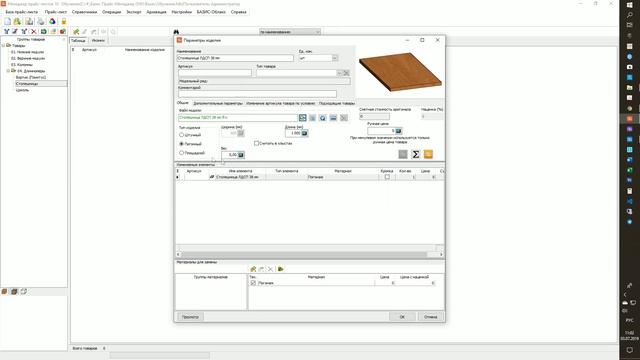Click the OK button
The image size is (640, 360).
(x=402, y=317)
